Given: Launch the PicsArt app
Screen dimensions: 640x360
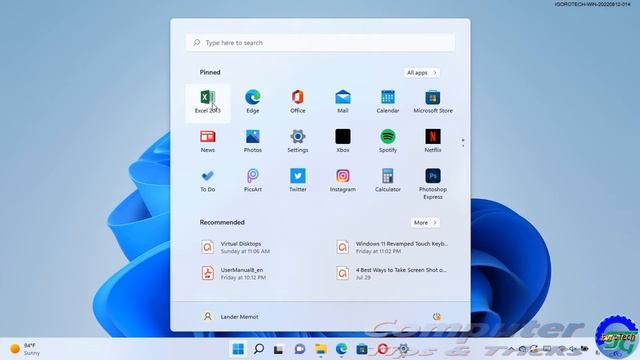Looking at the screenshot, I should [x=253, y=181].
